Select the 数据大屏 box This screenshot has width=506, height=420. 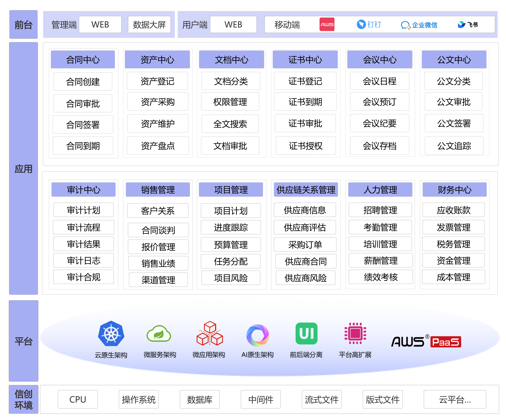click(149, 25)
